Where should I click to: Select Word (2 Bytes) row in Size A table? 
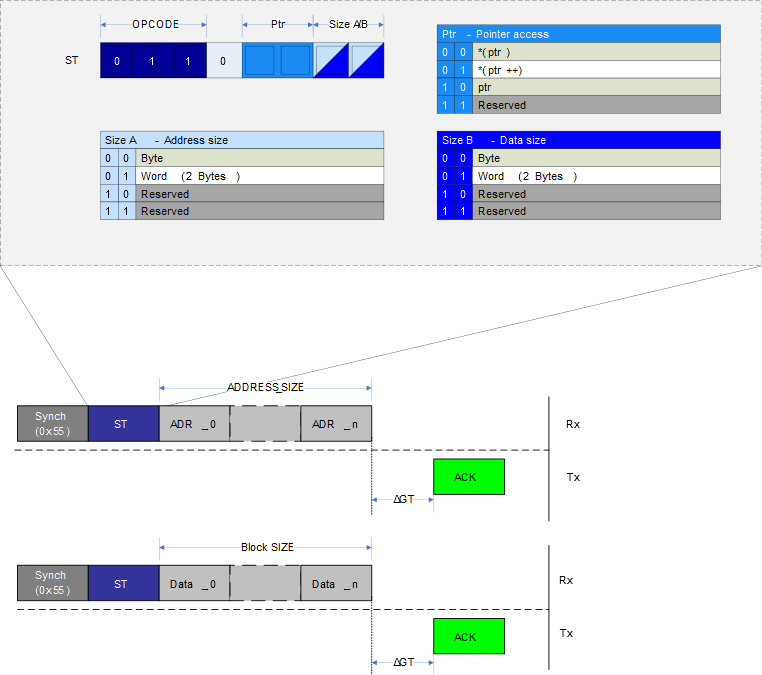[260, 176]
